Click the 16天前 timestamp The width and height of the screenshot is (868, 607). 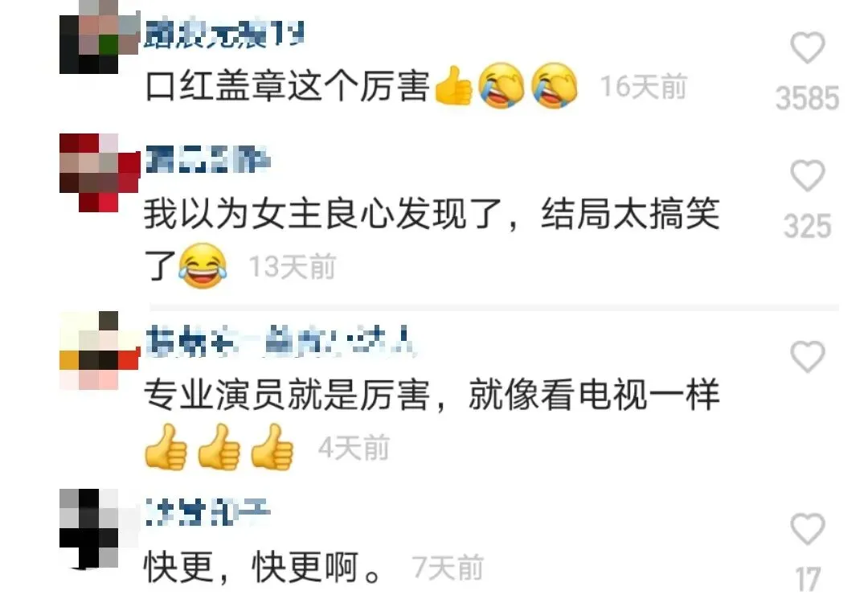[x=644, y=87]
